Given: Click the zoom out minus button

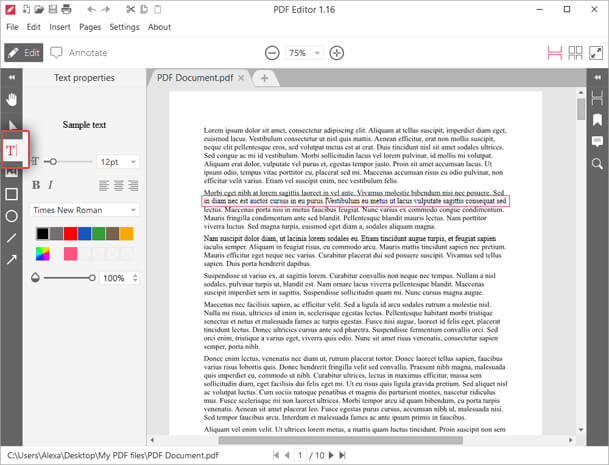Looking at the screenshot, I should (x=268, y=52).
